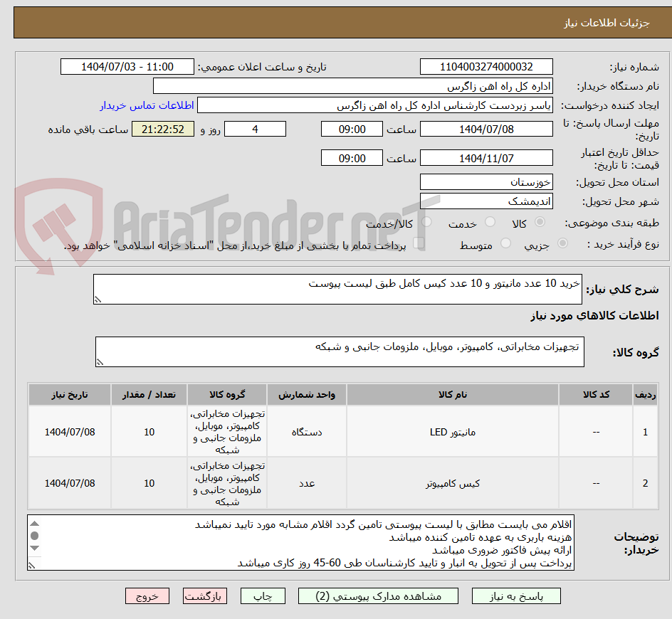Viewport: 672px width, 619px height.
Task: Click the response deadline date 1404/07/08 field
Action: tap(486, 129)
